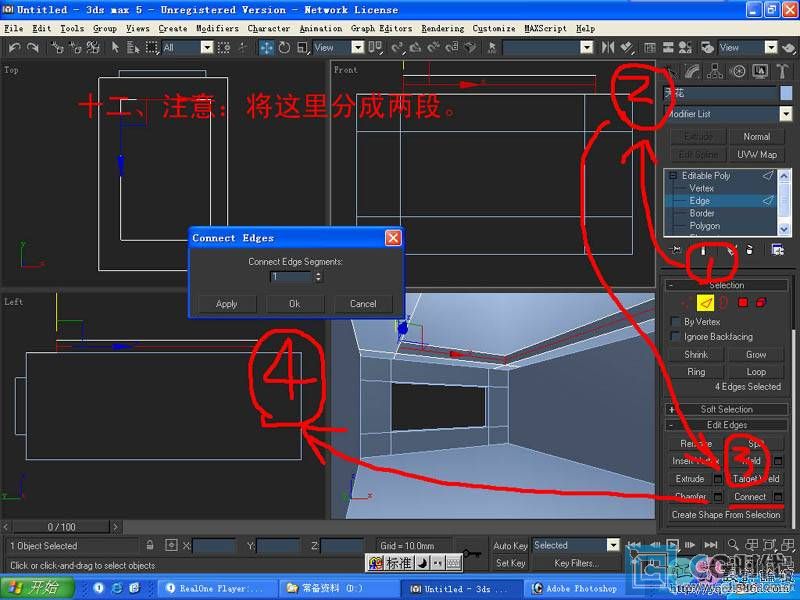
Task: Open the Modifiers menu
Action: [217, 29]
